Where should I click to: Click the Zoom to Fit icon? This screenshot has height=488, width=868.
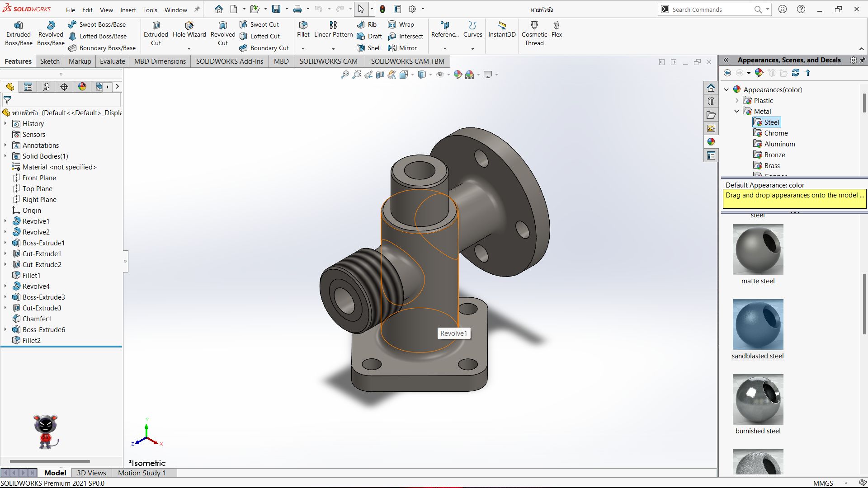(344, 75)
